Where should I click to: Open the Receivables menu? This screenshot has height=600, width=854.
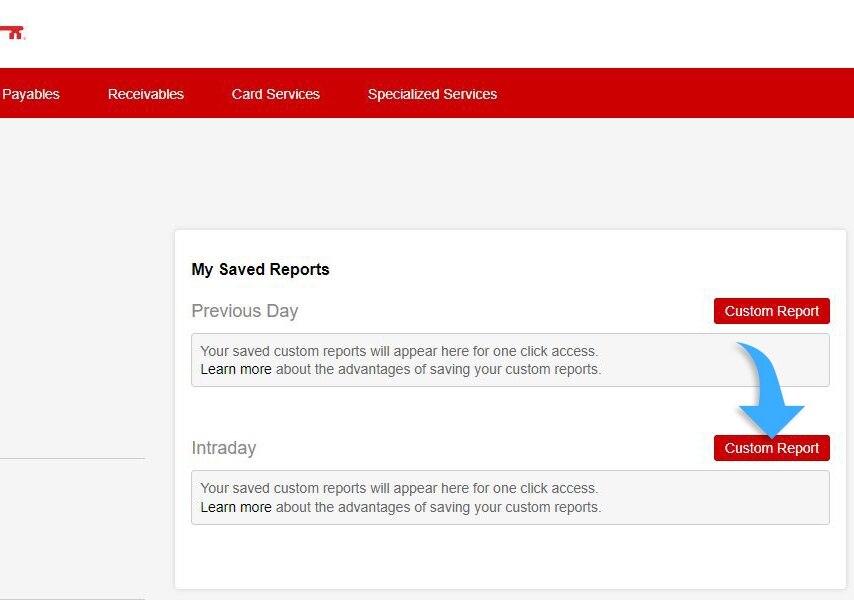146,94
